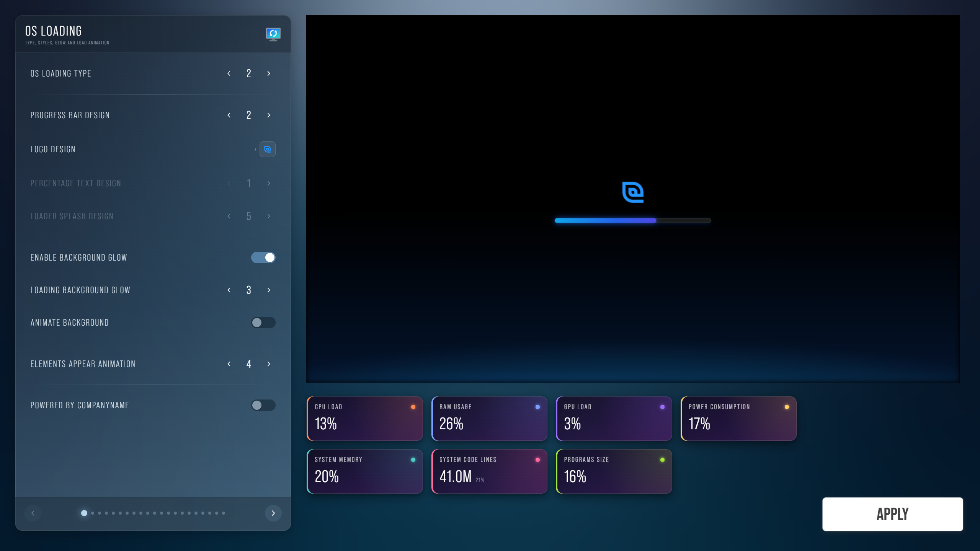This screenshot has width=980, height=551.
Task: Increase Loader Splash Design value
Action: click(269, 216)
